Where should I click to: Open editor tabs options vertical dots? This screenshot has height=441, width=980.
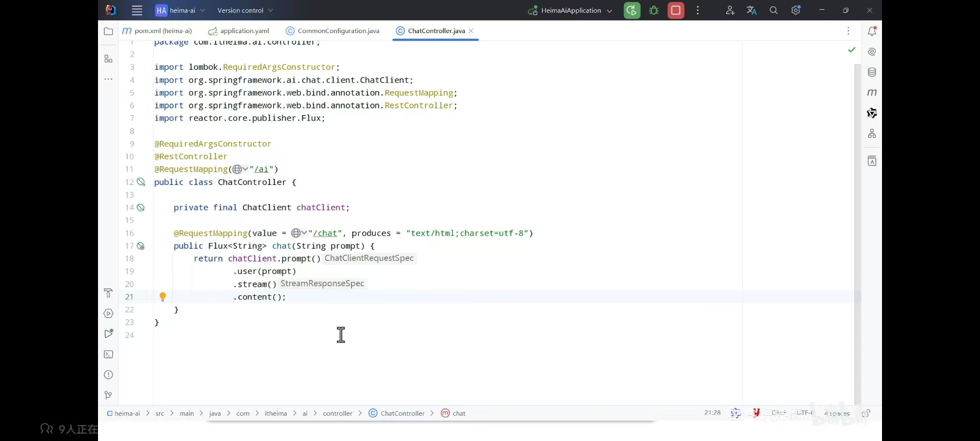[x=848, y=31]
